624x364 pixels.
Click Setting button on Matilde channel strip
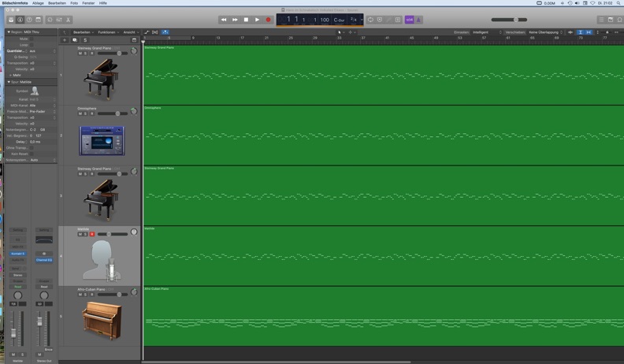[x=18, y=230]
